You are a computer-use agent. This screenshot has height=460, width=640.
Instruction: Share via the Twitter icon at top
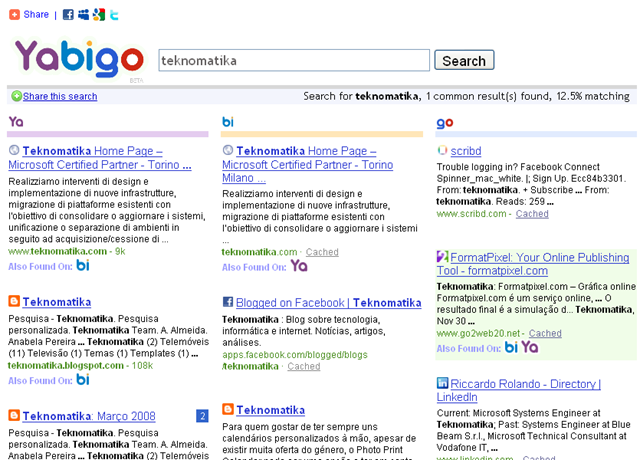[114, 15]
